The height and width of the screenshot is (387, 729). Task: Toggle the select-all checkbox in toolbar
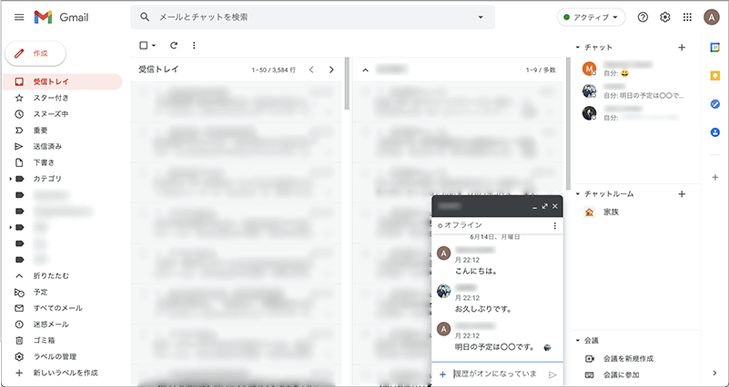pos(144,45)
